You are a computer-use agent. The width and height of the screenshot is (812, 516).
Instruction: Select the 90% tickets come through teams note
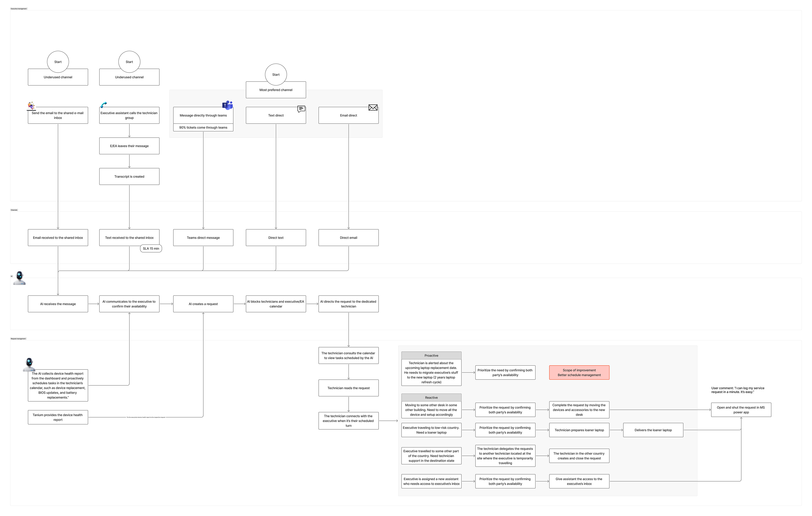(203, 128)
